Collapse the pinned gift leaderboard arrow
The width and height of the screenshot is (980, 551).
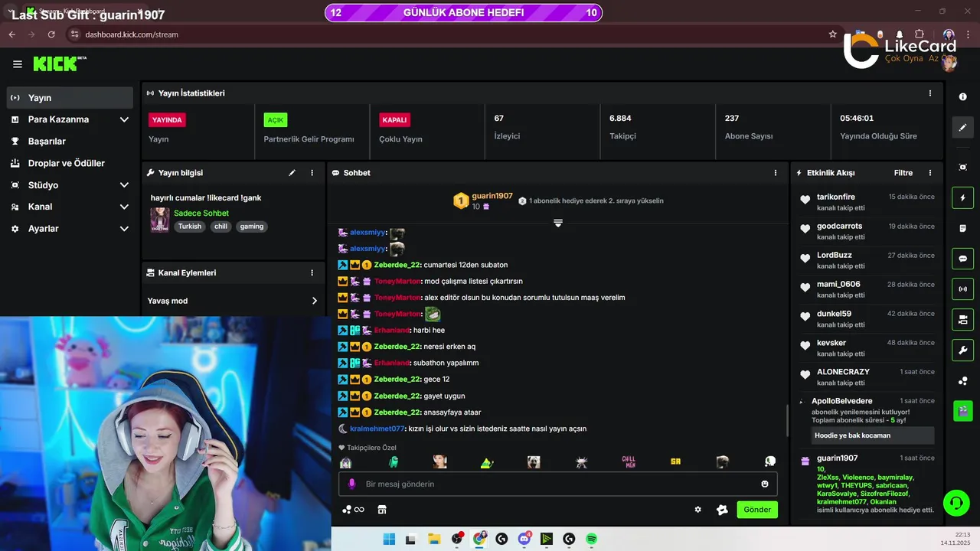pyautogui.click(x=558, y=223)
